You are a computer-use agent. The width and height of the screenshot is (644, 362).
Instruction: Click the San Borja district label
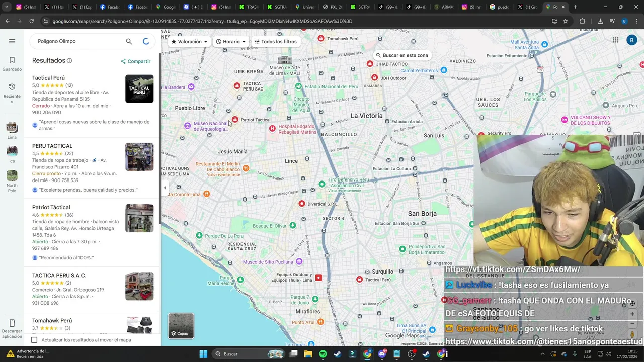[422, 214]
